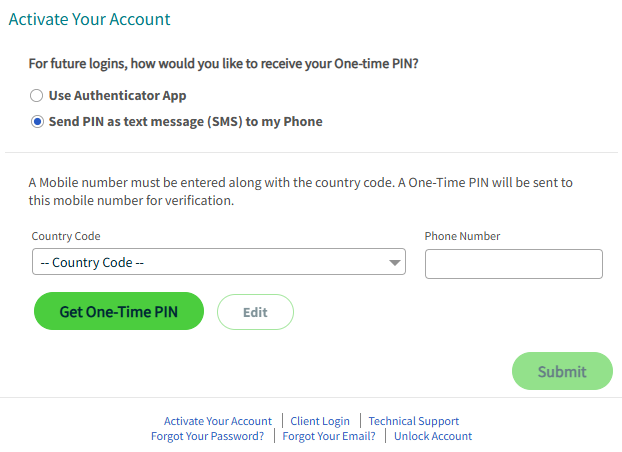Image resolution: width=622 pixels, height=452 pixels.
Task: Open the Activate Your Account footer link
Action: pos(218,421)
